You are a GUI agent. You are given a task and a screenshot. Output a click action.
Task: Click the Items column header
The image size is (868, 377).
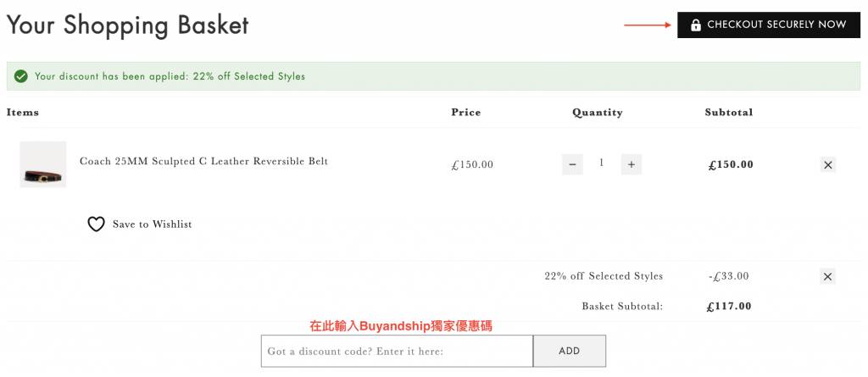point(23,112)
